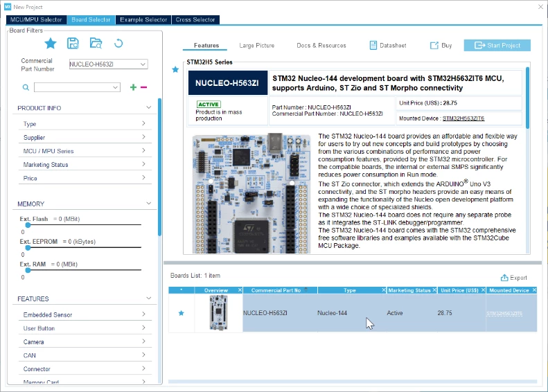This screenshot has height=392, width=548.
Task: Sort by the Commercial Part No column header
Action: (x=276, y=290)
